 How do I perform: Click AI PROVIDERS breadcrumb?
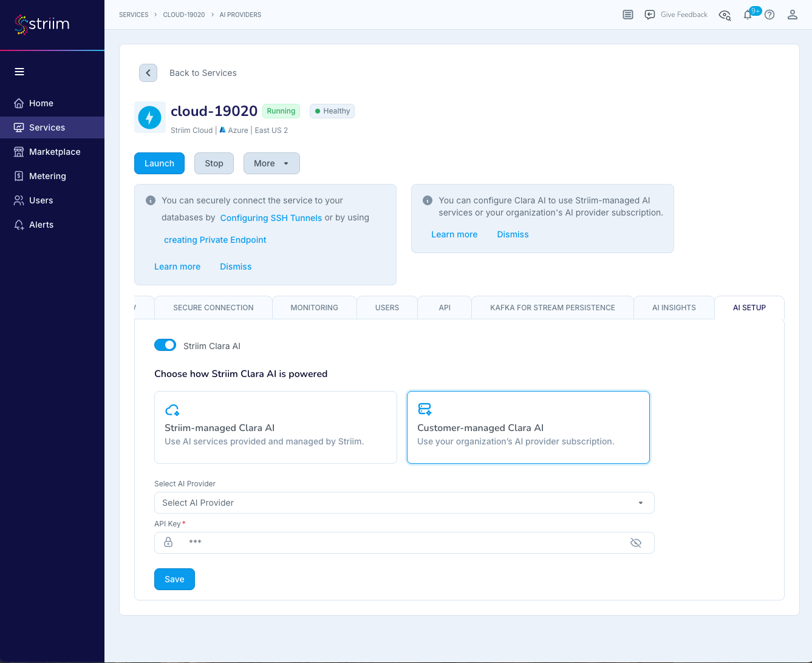pos(241,15)
